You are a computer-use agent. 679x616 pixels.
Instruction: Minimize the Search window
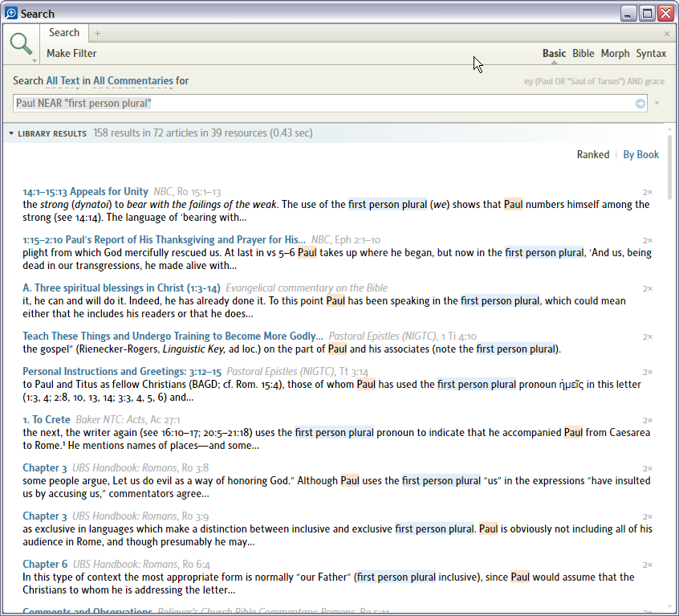point(628,14)
